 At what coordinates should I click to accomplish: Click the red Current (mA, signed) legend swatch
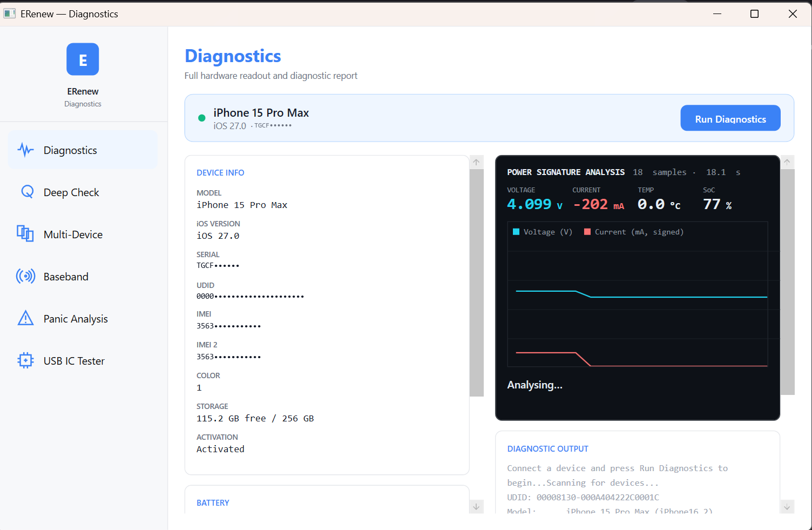tap(587, 232)
